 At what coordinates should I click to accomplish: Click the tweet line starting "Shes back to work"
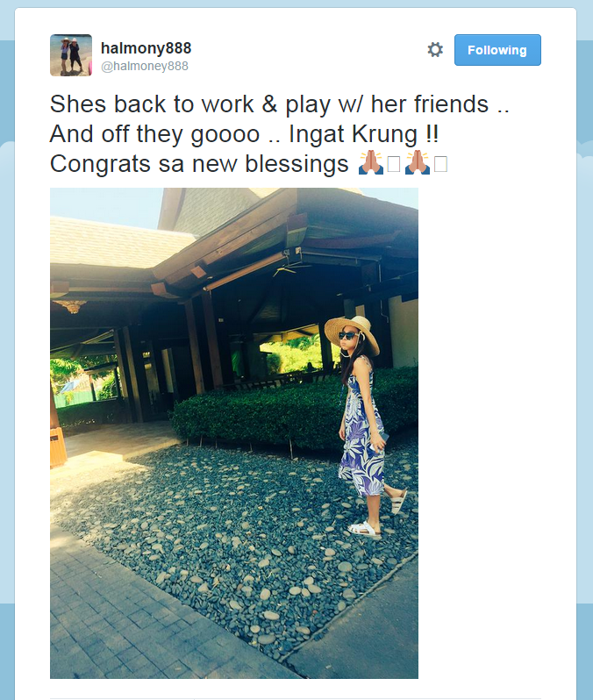point(280,104)
